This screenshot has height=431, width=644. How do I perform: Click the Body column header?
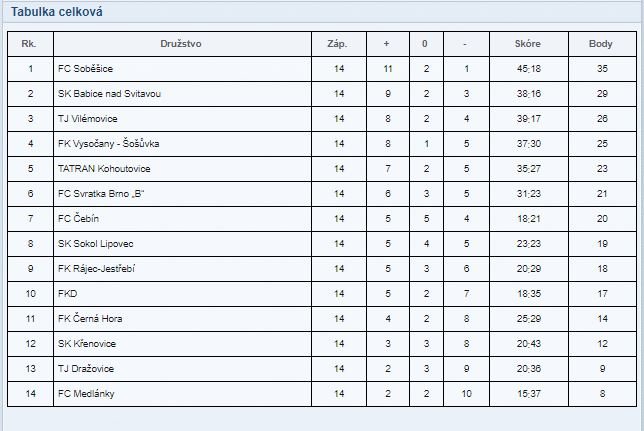(600, 44)
